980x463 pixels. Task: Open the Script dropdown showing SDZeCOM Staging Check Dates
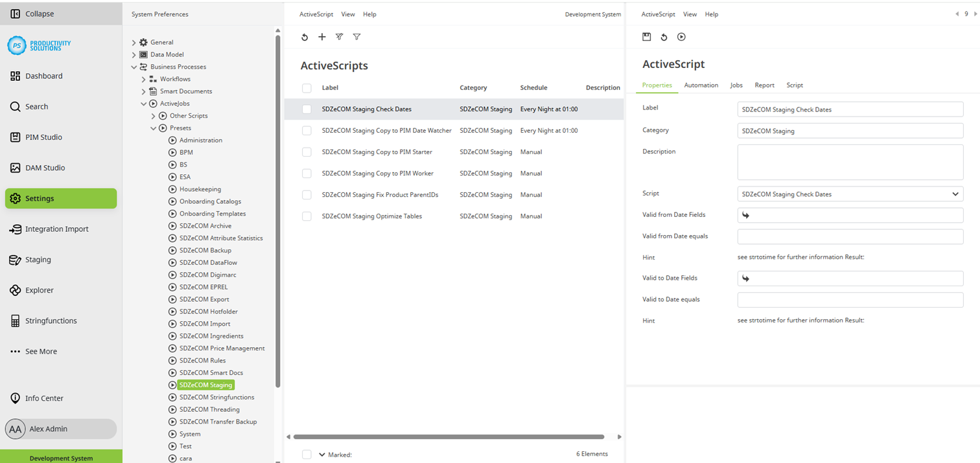click(850, 194)
